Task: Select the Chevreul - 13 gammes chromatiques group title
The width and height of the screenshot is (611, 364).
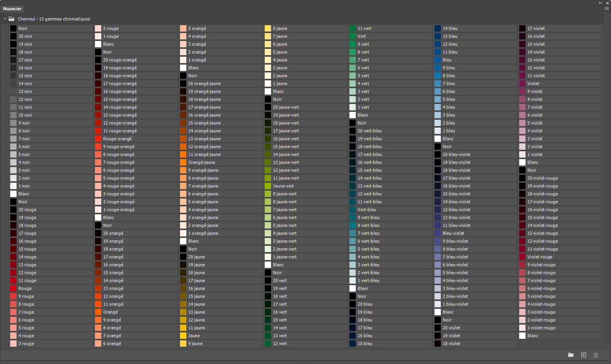Action: click(x=54, y=19)
